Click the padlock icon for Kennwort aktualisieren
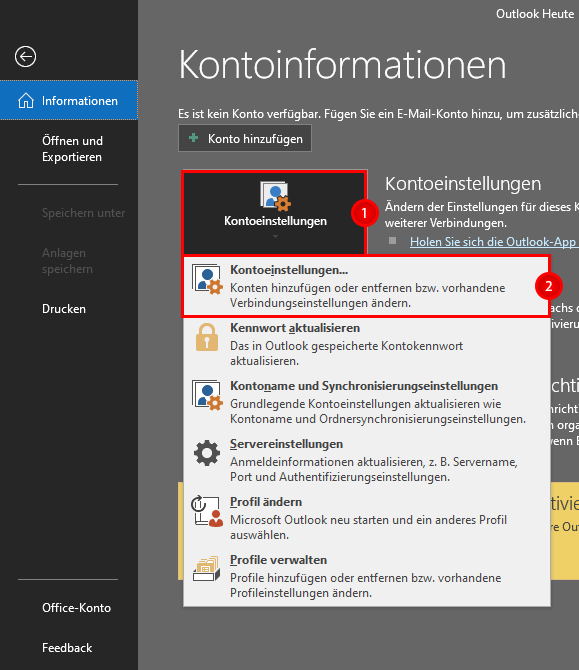 [x=207, y=337]
